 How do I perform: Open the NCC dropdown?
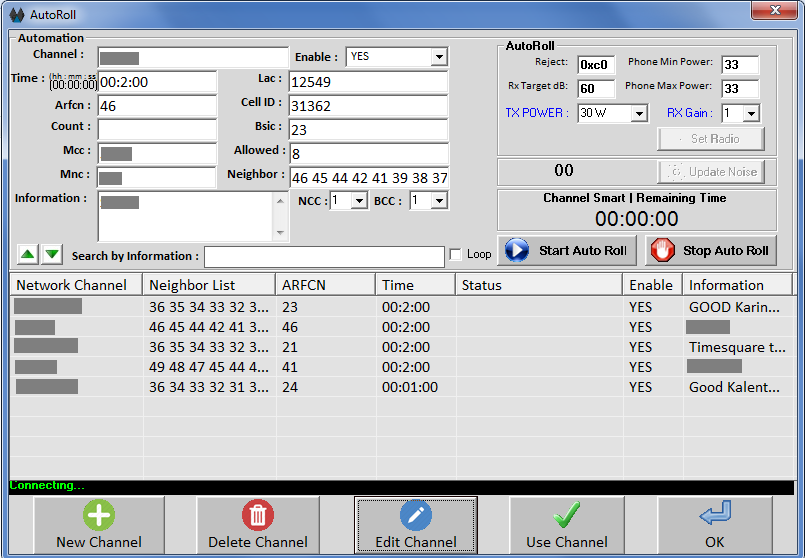pyautogui.click(x=359, y=202)
